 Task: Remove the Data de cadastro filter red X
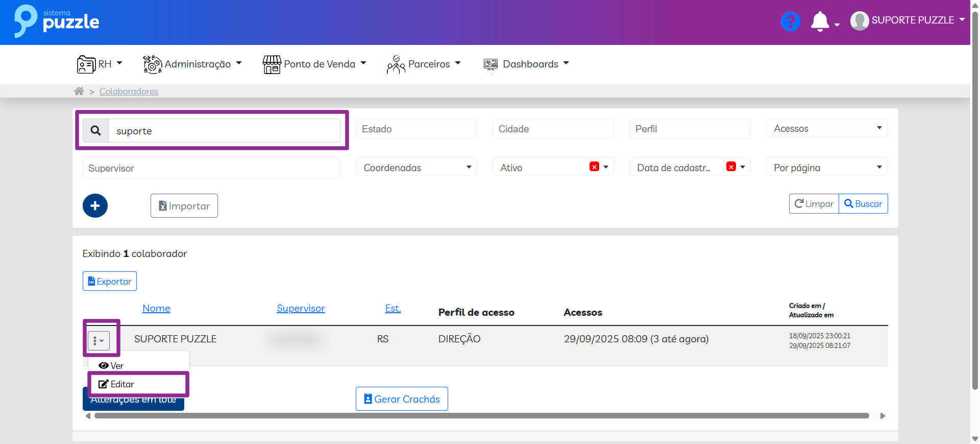tap(731, 167)
